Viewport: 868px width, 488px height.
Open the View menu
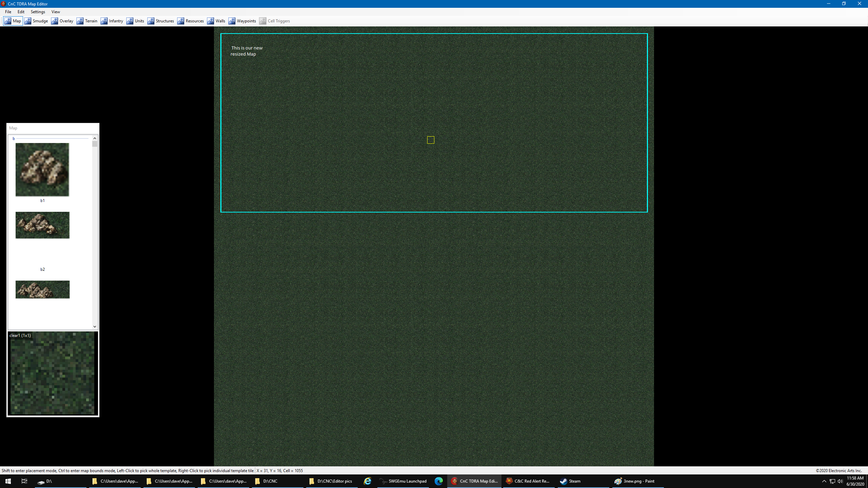pyautogui.click(x=56, y=12)
